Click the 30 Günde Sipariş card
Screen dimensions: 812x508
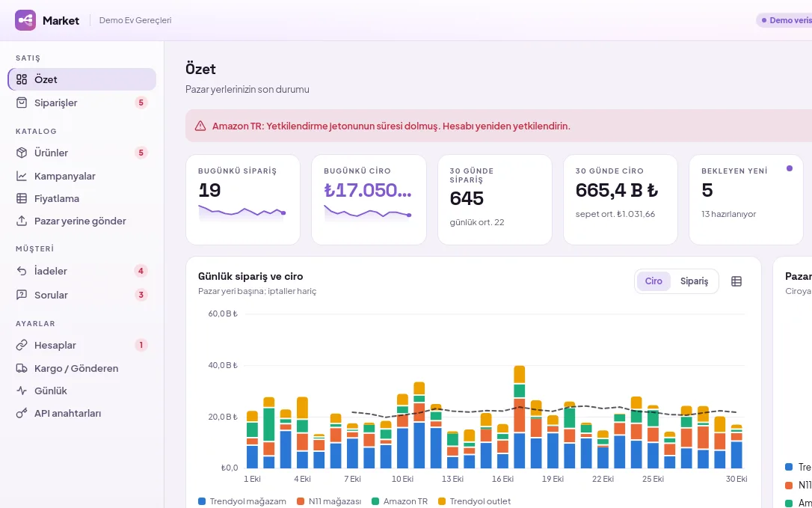pos(494,200)
